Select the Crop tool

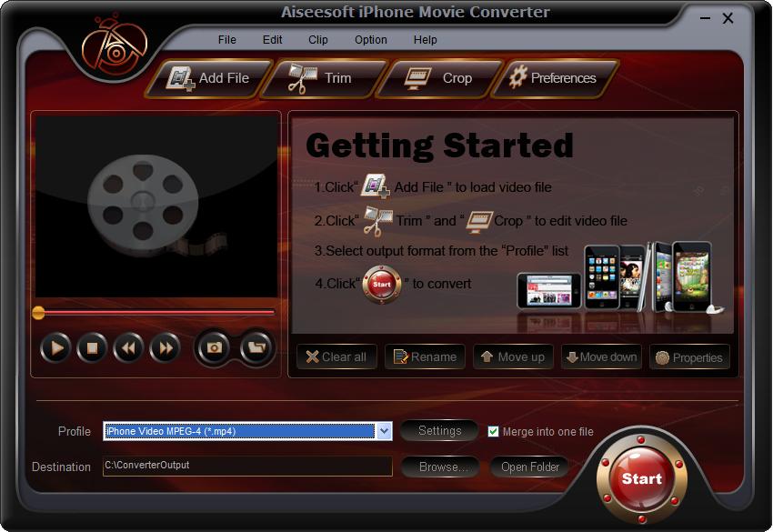point(438,78)
